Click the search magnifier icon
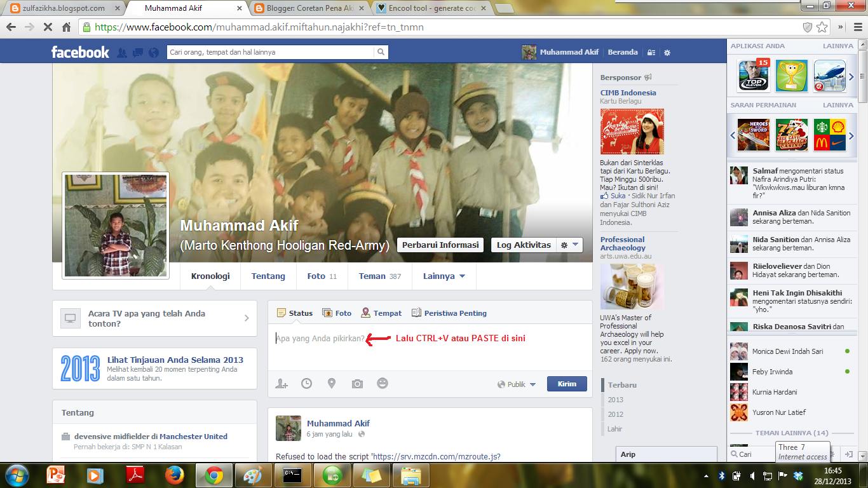This screenshot has height=488, width=868. [x=381, y=52]
